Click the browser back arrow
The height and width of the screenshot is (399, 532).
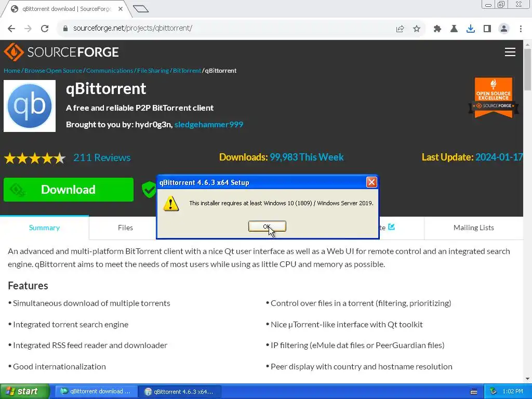tap(11, 29)
